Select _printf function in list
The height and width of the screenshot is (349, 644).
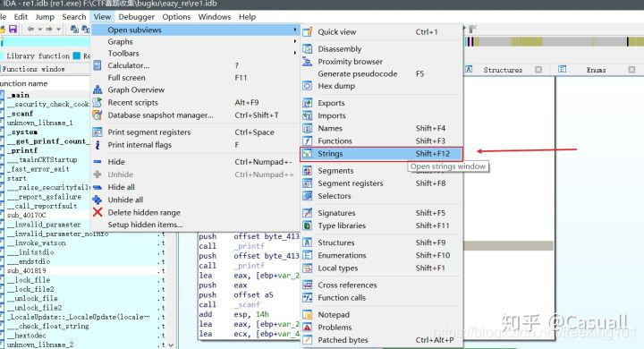pyautogui.click(x=22, y=150)
